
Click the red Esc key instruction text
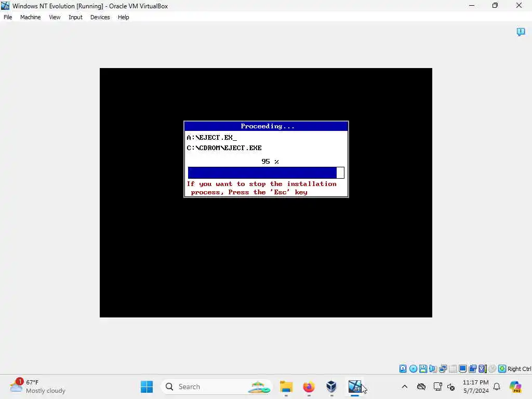point(262,188)
